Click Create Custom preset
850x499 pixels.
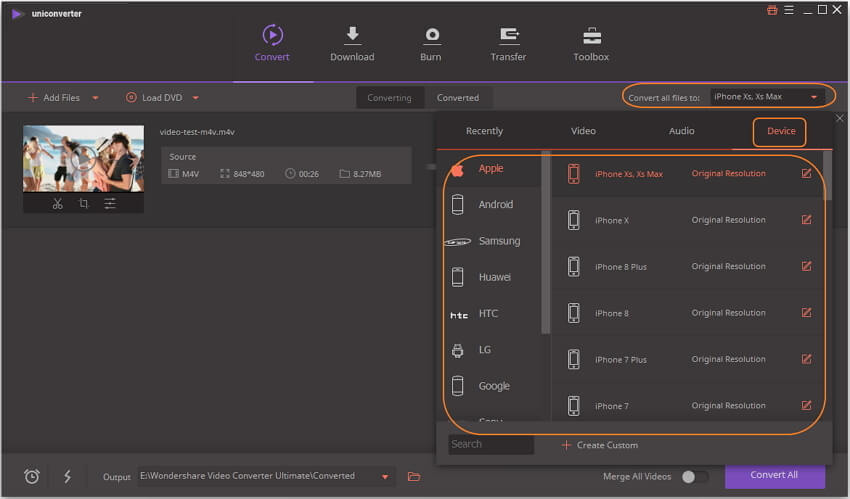coord(600,445)
